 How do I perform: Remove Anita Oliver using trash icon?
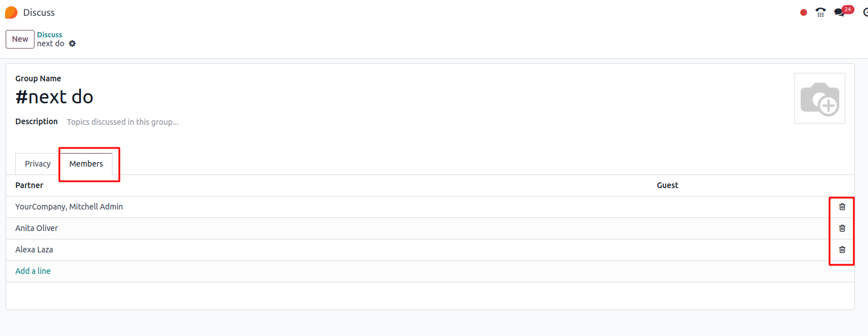(x=842, y=228)
